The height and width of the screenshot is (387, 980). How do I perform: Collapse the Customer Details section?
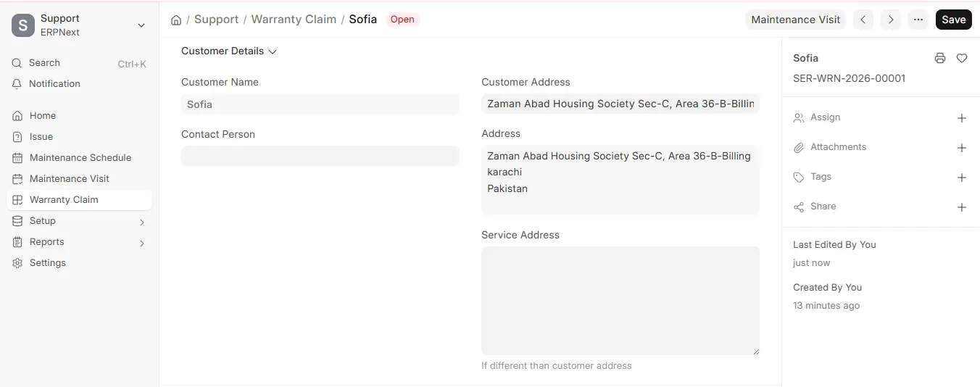[229, 51]
